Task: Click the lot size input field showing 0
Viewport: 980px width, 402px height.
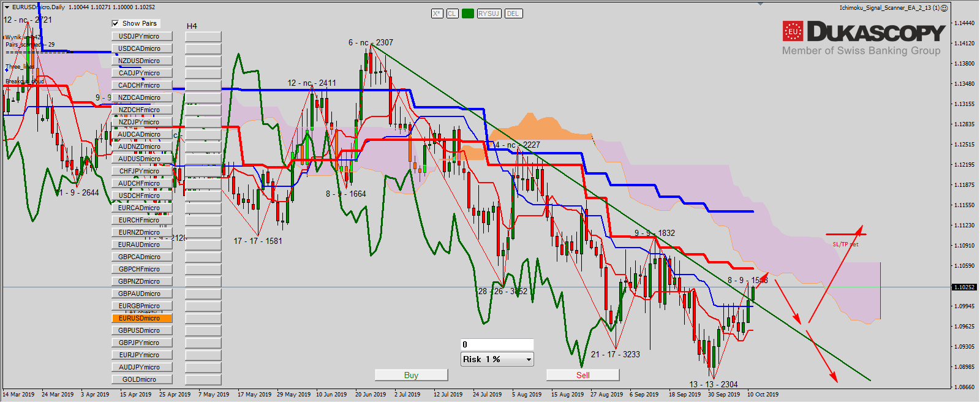Action: tap(497, 344)
